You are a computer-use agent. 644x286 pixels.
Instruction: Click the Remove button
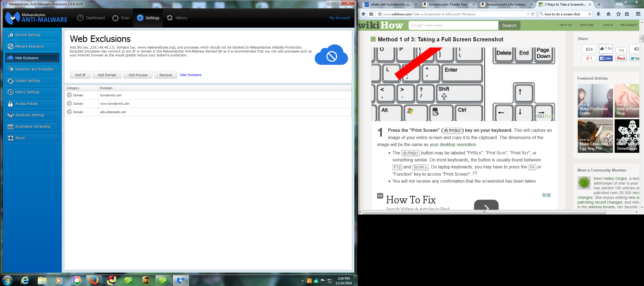click(165, 75)
